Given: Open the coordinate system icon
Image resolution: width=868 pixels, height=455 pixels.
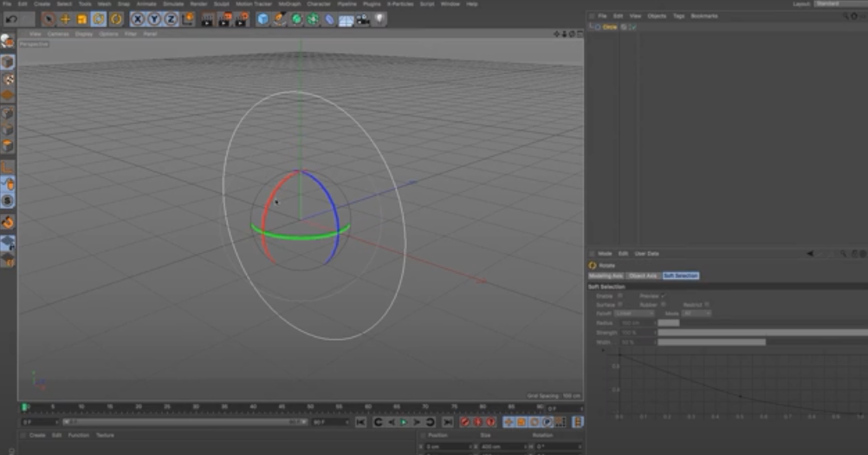Looking at the screenshot, I should pyautogui.click(x=188, y=19).
